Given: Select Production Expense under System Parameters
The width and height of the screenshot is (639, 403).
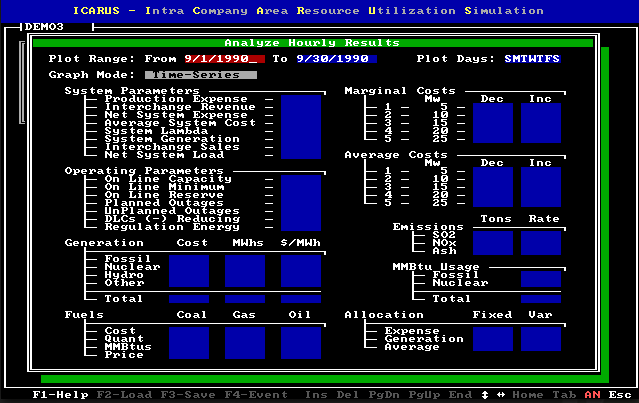Looking at the screenshot, I should (176, 100).
